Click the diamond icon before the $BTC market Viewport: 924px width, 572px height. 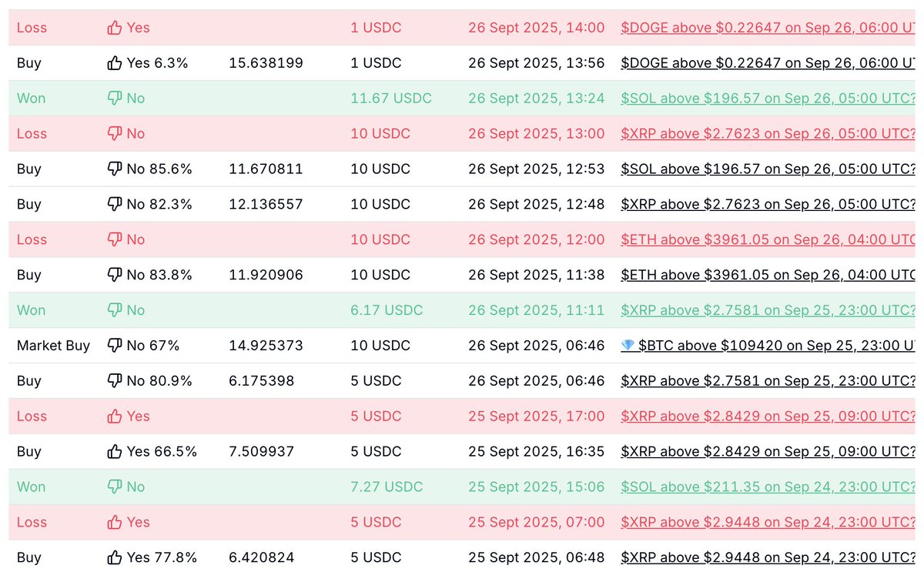pos(628,346)
